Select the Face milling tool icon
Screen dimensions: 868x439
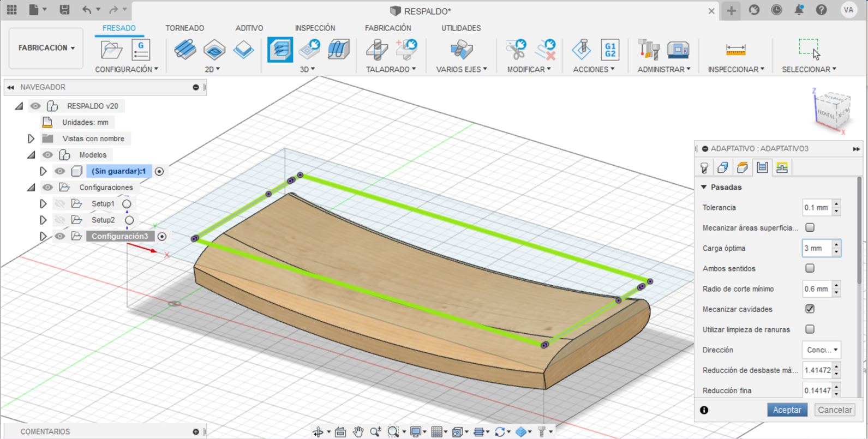point(243,50)
